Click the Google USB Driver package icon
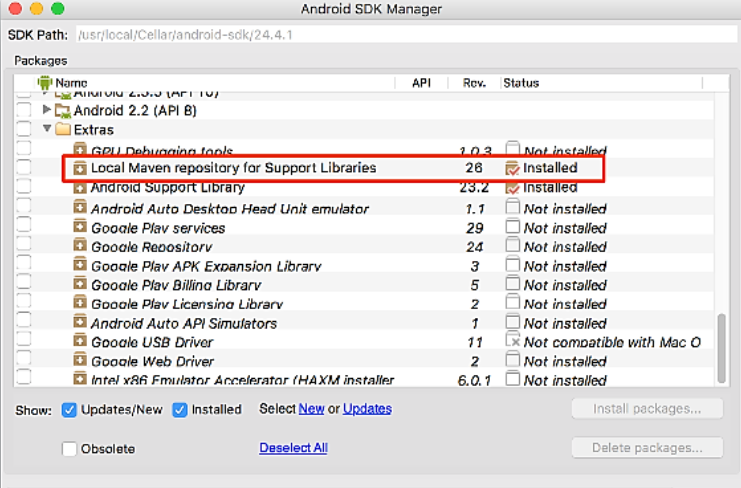This screenshot has height=488, width=741. click(80, 342)
